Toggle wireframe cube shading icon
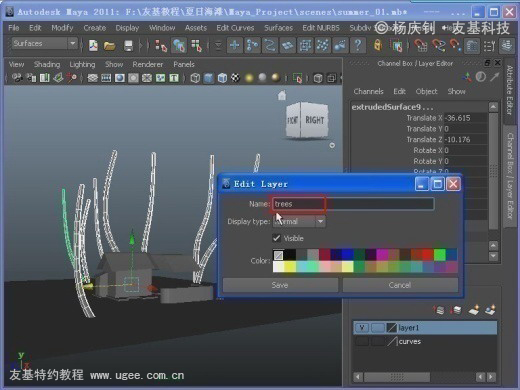 pyautogui.click(x=195, y=78)
